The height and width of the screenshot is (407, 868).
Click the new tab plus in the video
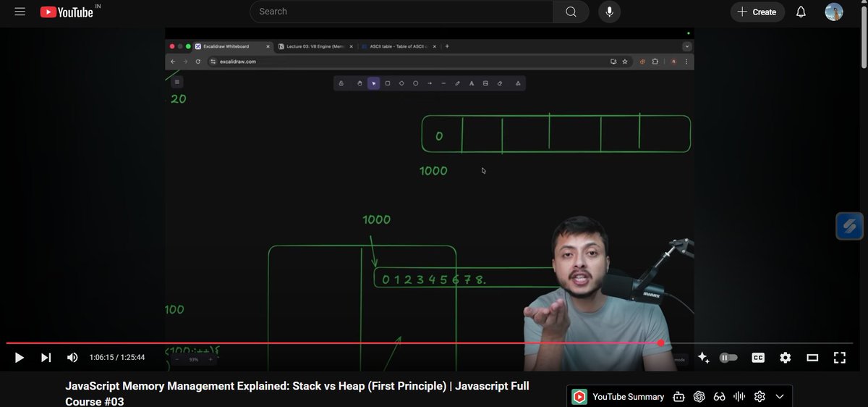tap(447, 46)
